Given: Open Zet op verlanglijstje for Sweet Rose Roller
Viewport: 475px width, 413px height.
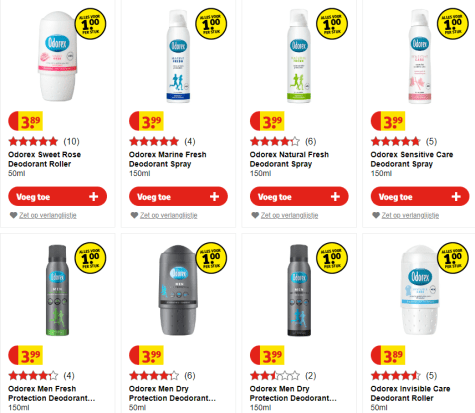Looking at the screenshot, I should [48, 215].
